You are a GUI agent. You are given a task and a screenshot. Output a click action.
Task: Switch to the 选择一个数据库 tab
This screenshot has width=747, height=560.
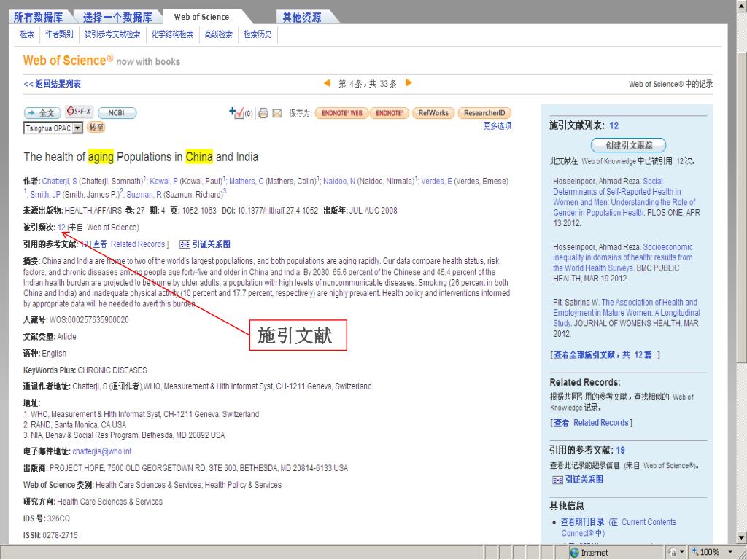click(x=117, y=17)
